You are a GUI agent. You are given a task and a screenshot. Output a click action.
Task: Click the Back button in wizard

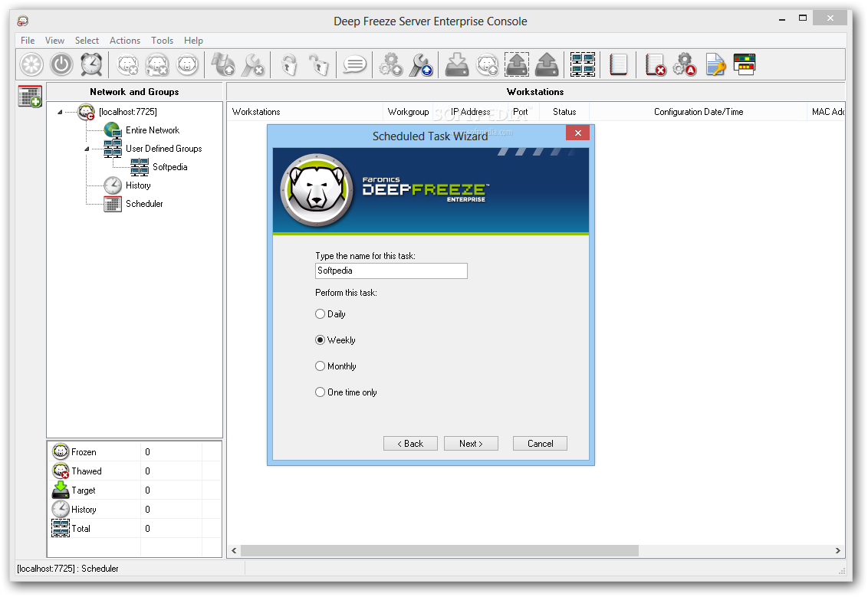[x=410, y=444]
